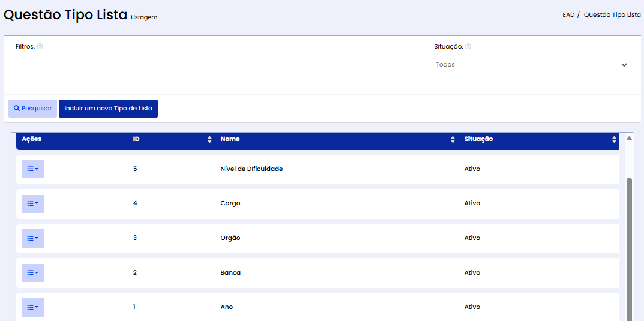Click Ativo status in Banca row
Screen dimensions: 644x321
click(x=472, y=272)
